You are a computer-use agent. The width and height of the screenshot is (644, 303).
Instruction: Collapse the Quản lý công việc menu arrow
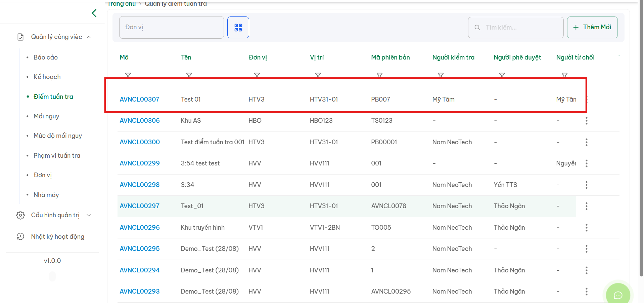tap(89, 37)
